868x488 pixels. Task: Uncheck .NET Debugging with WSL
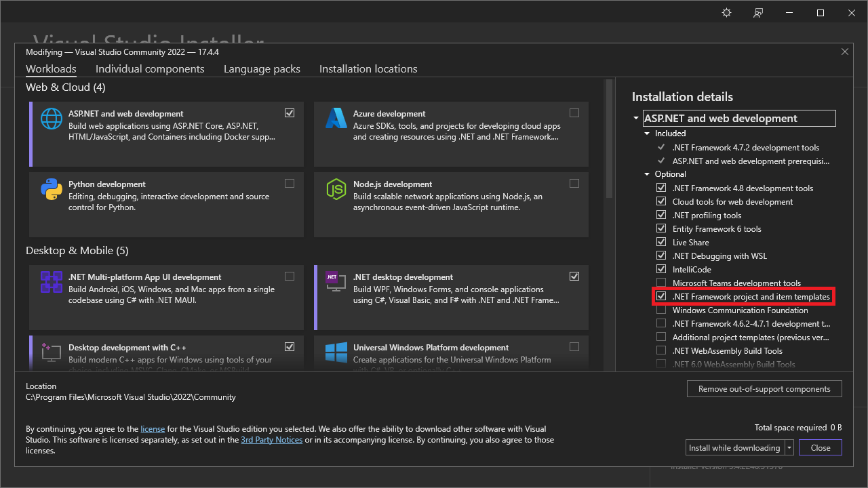point(661,256)
